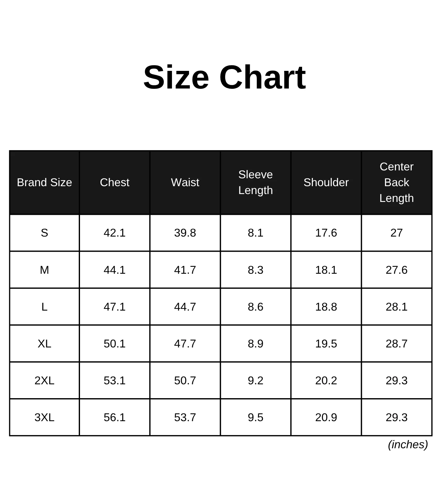
Task: Click the 2XL chest value 53.1
Action: click(115, 381)
